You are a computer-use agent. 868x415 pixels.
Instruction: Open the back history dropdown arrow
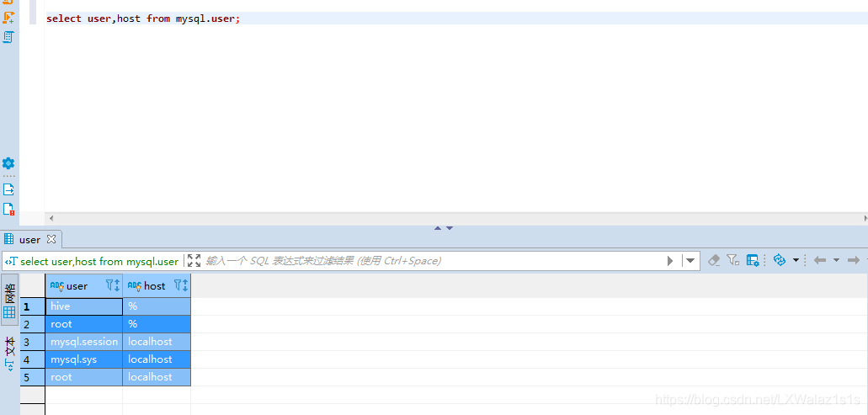[837, 260]
